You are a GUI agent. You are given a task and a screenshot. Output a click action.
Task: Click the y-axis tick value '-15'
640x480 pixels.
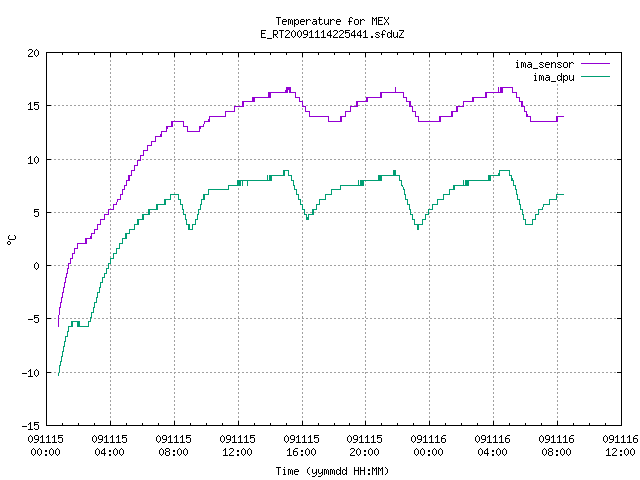click(31, 426)
